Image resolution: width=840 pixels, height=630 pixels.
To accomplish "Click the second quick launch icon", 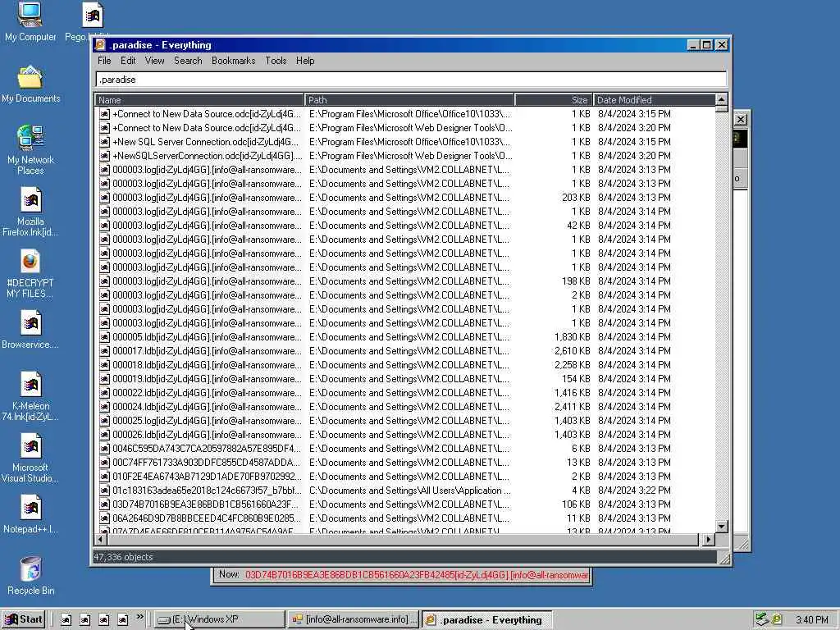I will click(84, 619).
